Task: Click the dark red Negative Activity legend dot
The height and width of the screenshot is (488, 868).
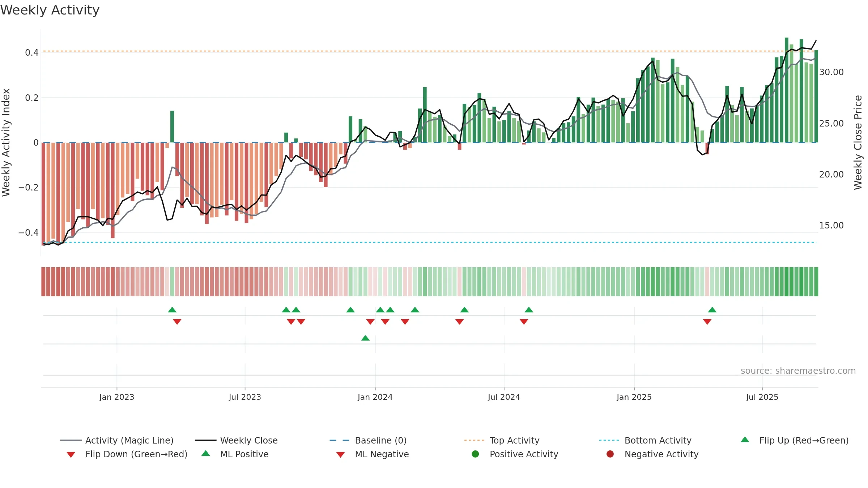Action: pyautogui.click(x=610, y=454)
